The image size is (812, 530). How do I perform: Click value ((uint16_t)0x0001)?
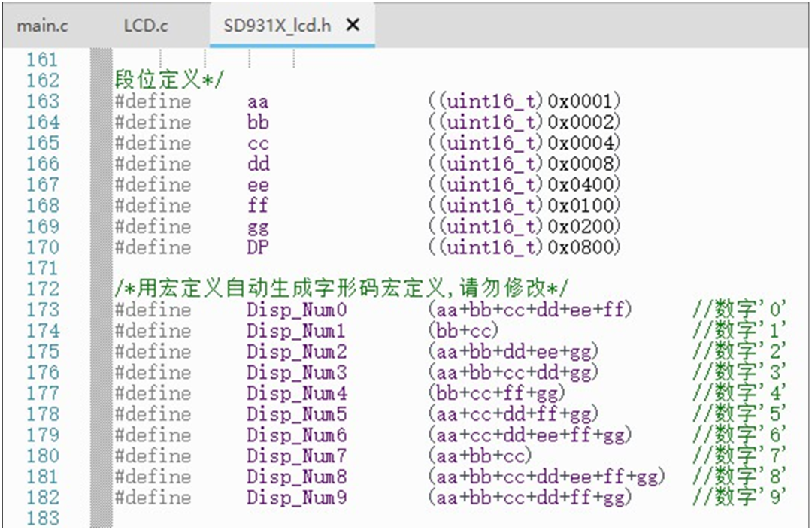(524, 101)
